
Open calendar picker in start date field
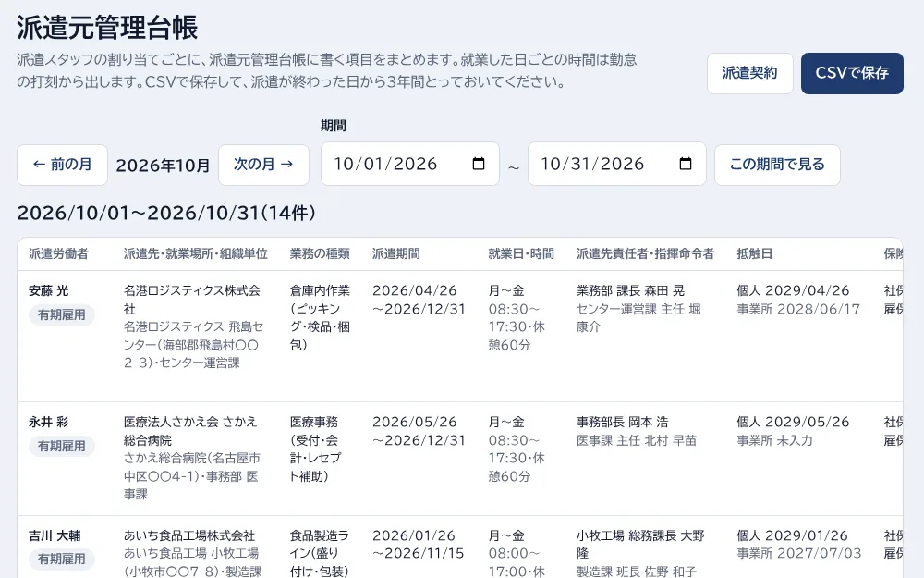(x=479, y=164)
